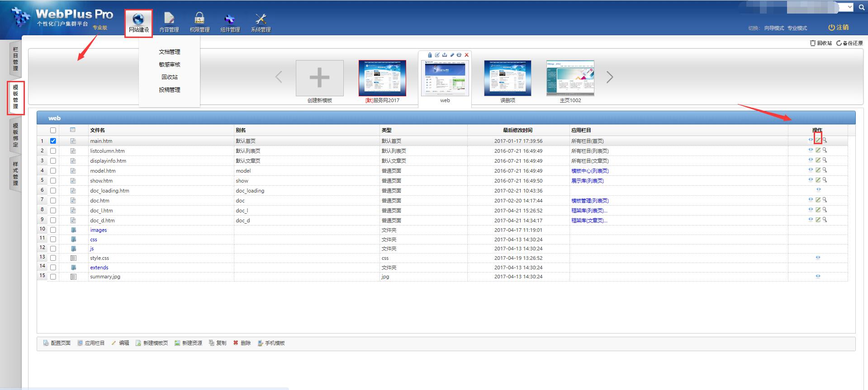Click the export icon above web template
Screen dimensions: 868x390
[x=444, y=55]
